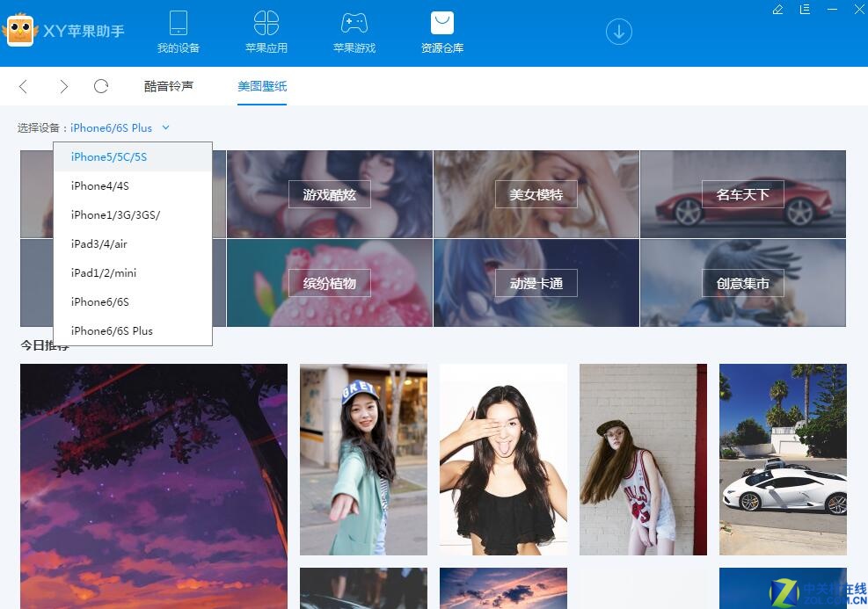Open the title bar menu list icon
This screenshot has height=609, width=868.
[x=805, y=10]
